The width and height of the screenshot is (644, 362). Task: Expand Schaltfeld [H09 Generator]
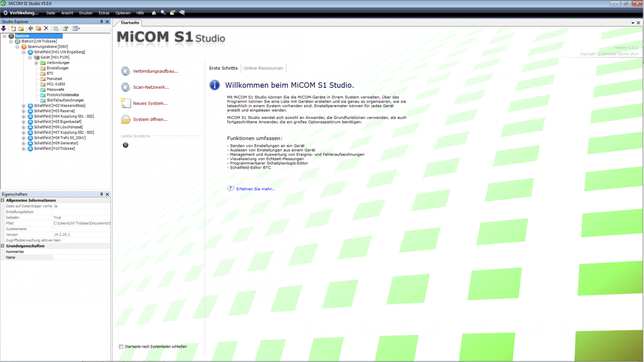24,143
